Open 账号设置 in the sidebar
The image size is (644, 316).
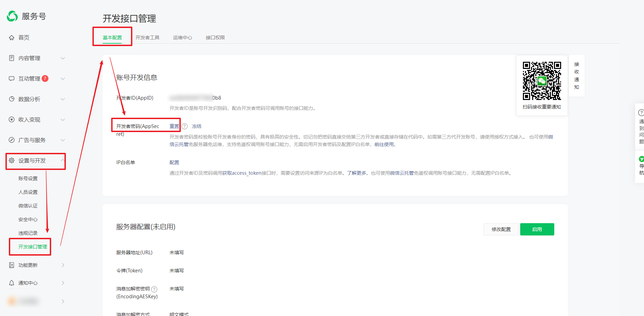coord(28,178)
